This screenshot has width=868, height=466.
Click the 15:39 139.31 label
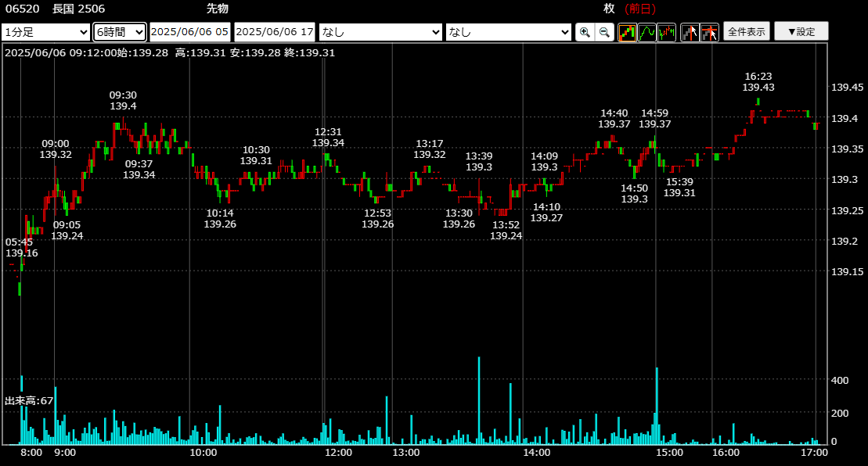click(680, 188)
